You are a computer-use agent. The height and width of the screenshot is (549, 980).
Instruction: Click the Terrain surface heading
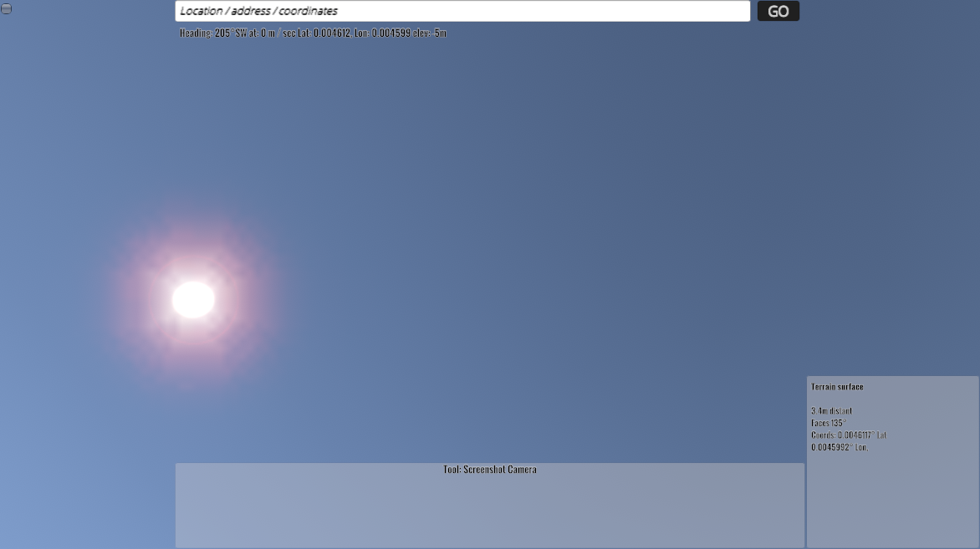click(837, 387)
